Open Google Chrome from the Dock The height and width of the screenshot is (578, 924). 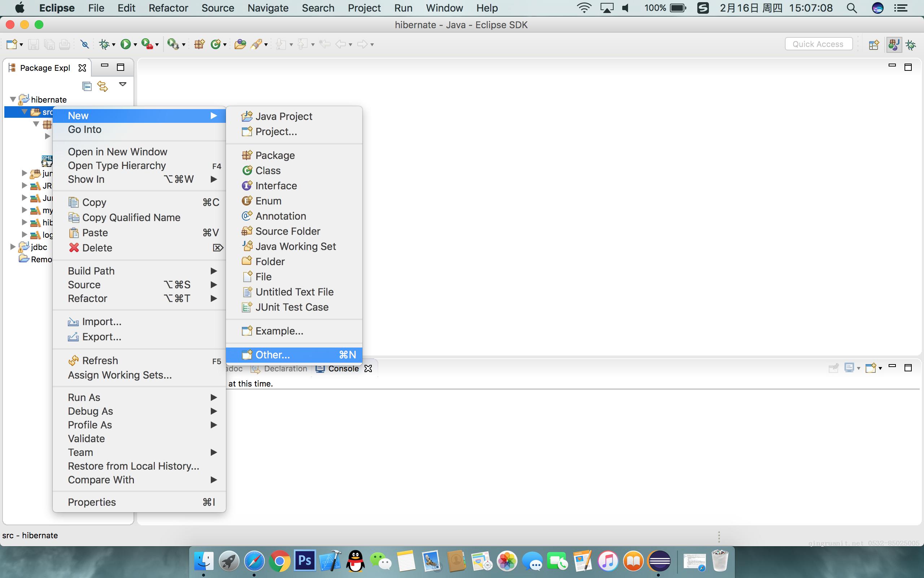point(279,561)
